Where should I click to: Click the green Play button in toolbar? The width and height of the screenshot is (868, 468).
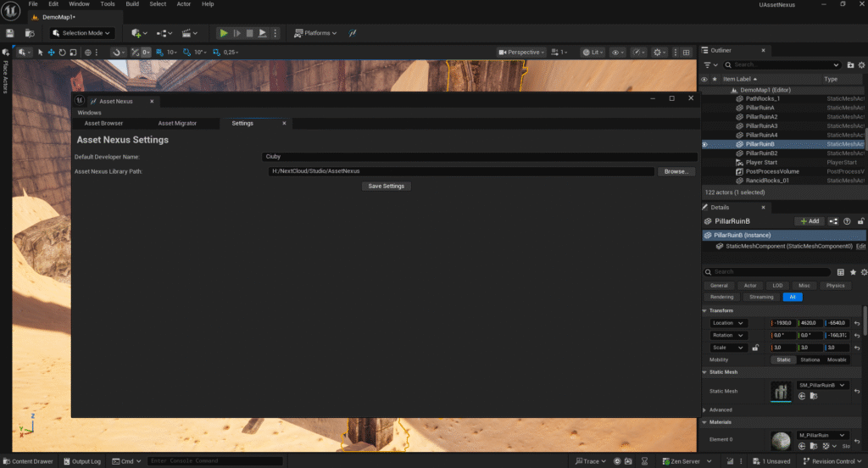pyautogui.click(x=224, y=33)
